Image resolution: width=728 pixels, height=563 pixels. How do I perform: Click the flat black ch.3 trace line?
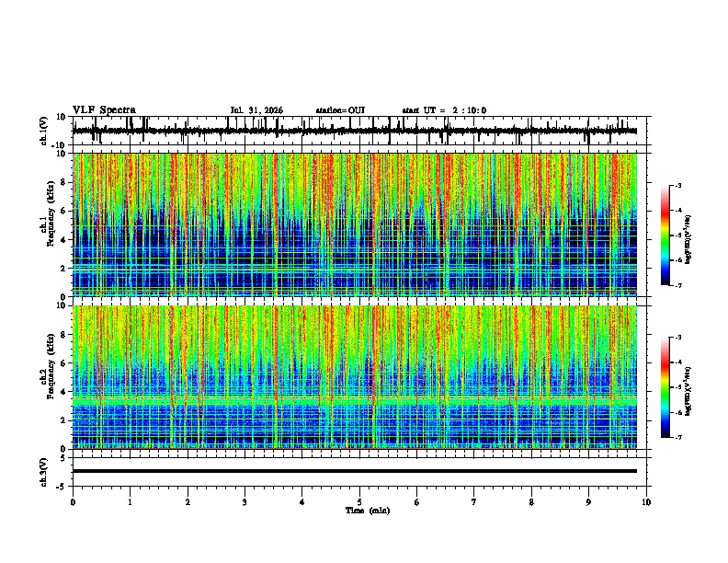355,471
